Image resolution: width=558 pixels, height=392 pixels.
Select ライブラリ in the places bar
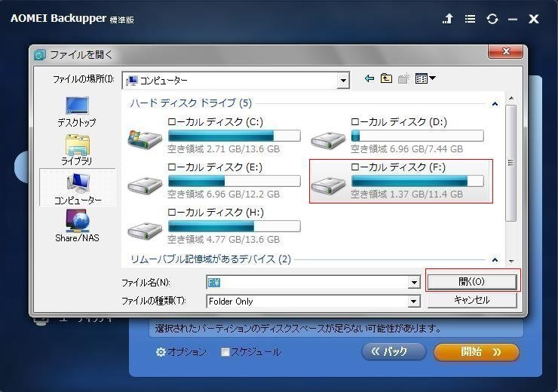point(77,150)
